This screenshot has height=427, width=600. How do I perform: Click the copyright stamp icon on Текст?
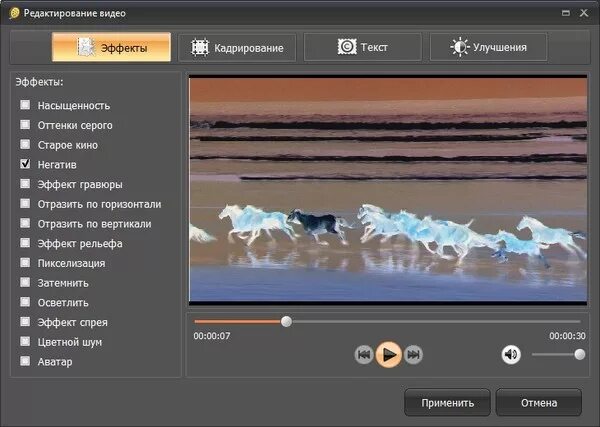click(x=347, y=47)
